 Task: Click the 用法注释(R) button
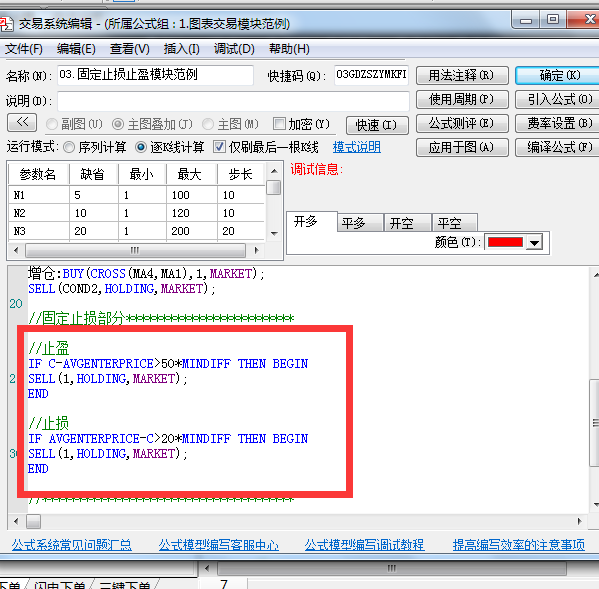[x=462, y=75]
